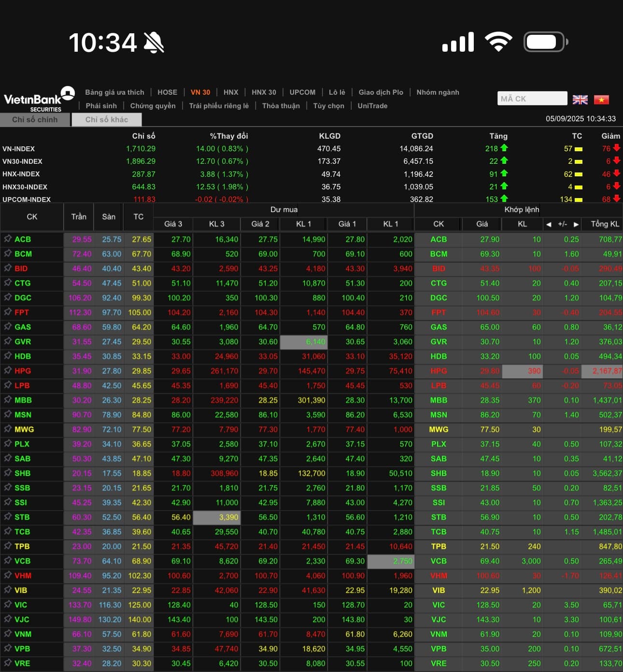Click the VietinBank Securities logo

[39, 100]
